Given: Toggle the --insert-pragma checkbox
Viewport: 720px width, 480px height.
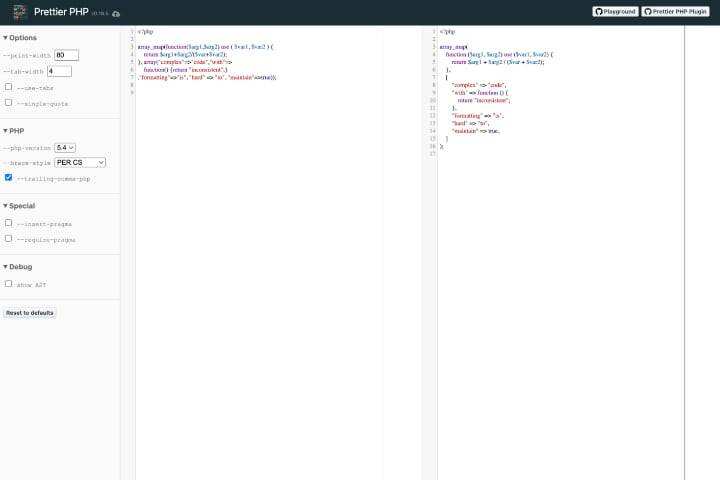Looking at the screenshot, I should [x=9, y=223].
